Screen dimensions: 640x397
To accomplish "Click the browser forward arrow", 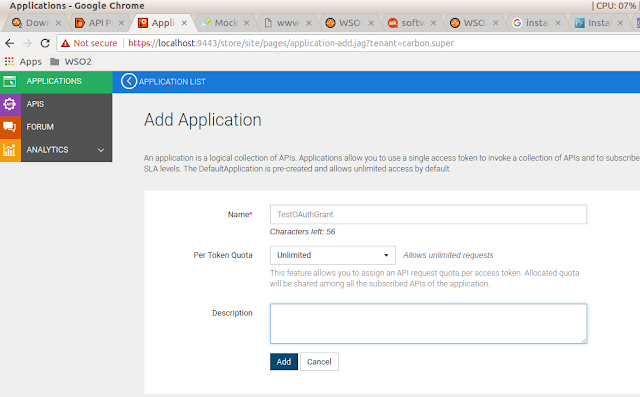I will click(27, 43).
